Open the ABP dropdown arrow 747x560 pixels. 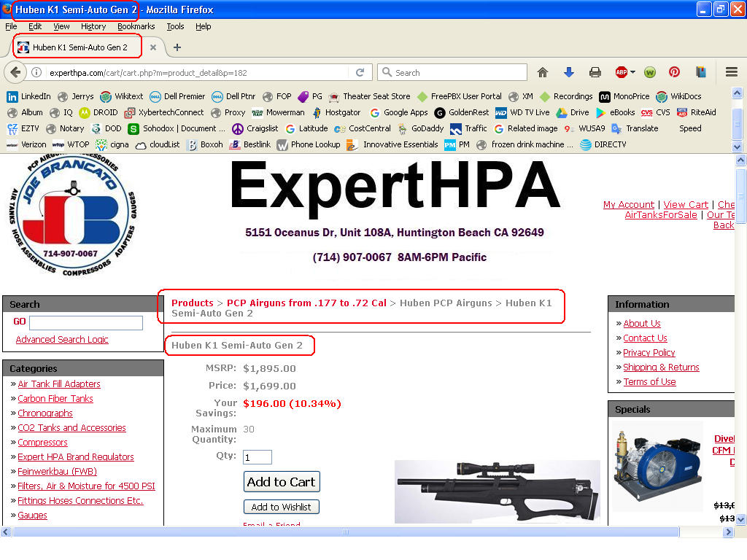pyautogui.click(x=632, y=72)
